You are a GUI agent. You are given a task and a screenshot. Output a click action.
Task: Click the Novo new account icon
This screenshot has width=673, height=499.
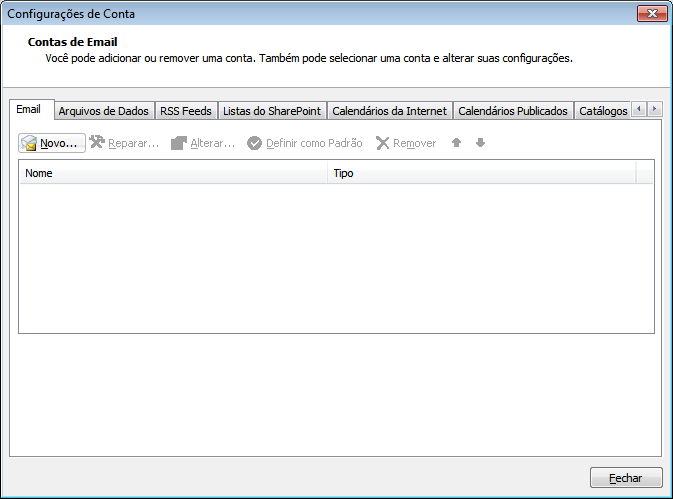tap(29, 143)
